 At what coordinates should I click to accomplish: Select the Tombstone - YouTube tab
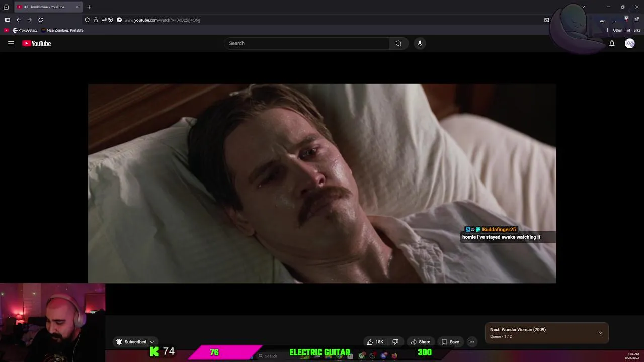click(48, 7)
